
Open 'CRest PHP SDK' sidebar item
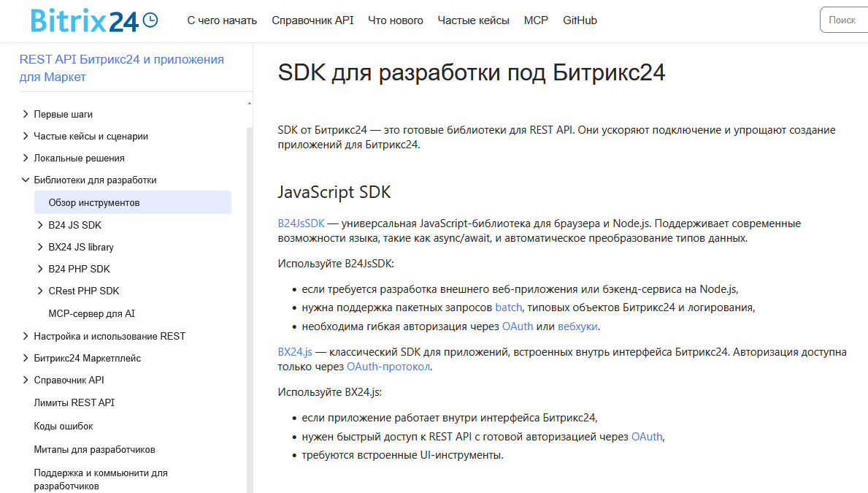point(84,291)
